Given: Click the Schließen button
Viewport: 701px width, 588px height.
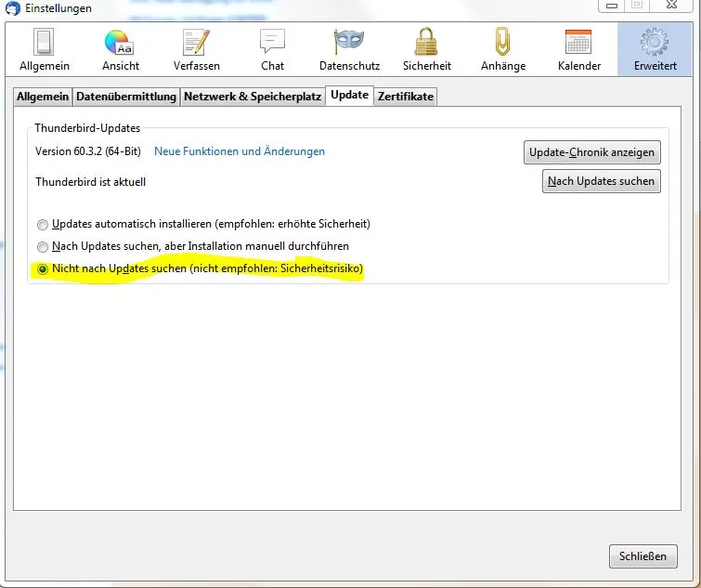Looking at the screenshot, I should pyautogui.click(x=643, y=556).
